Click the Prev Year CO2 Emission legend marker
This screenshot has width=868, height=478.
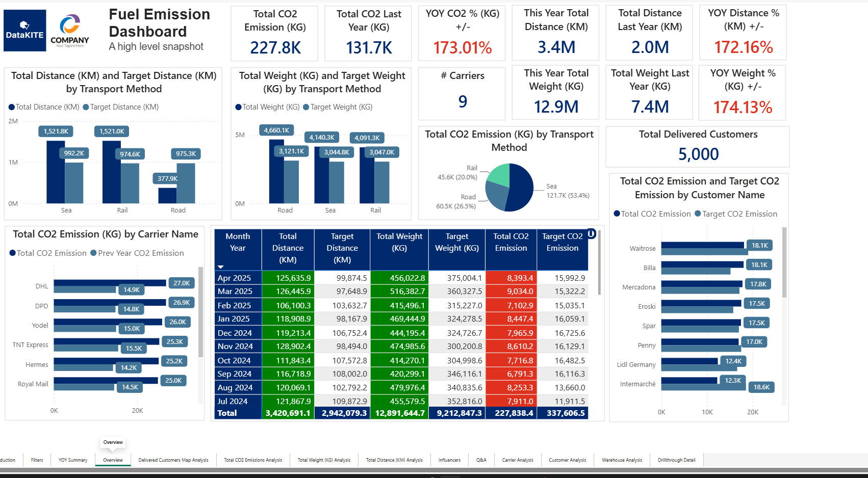pyautogui.click(x=93, y=253)
